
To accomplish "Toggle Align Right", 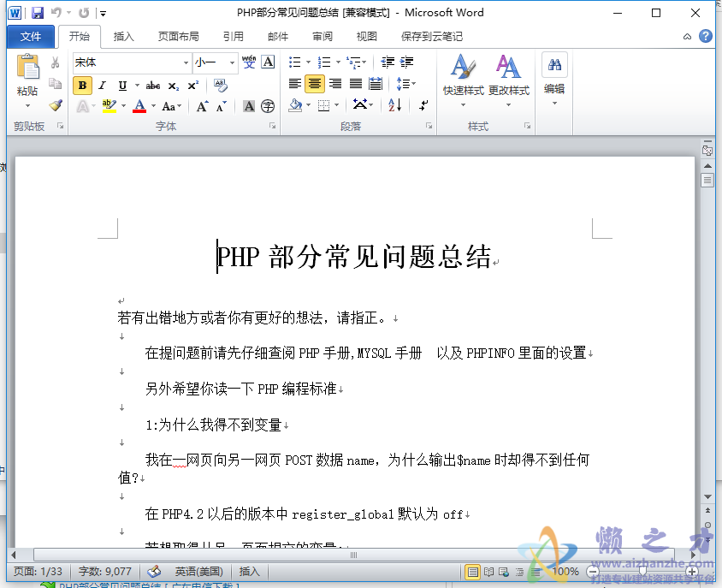I will click(335, 84).
